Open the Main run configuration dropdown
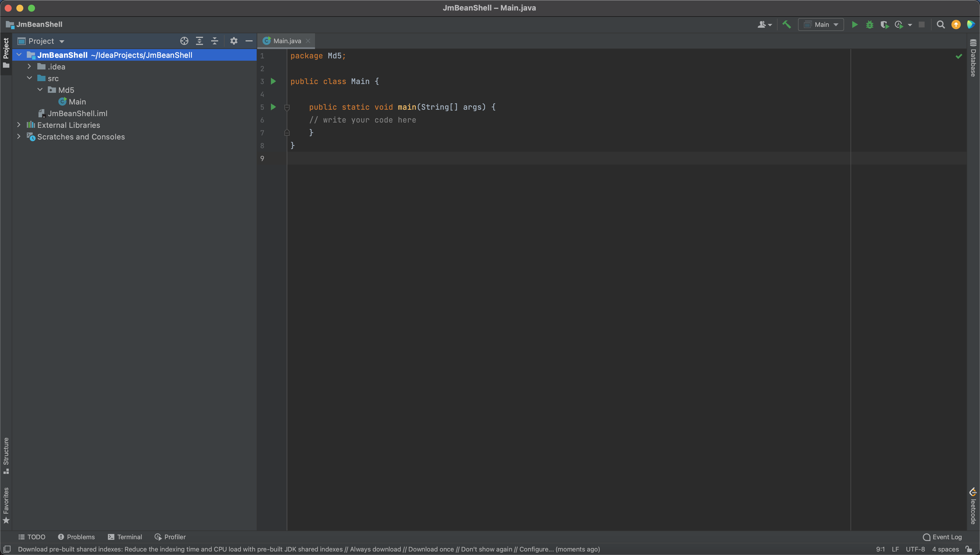 coord(821,25)
